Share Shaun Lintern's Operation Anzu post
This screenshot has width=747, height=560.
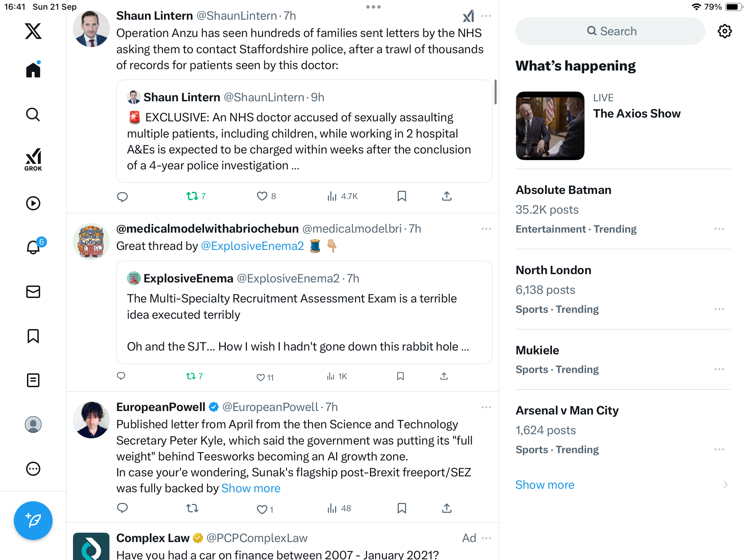(447, 196)
